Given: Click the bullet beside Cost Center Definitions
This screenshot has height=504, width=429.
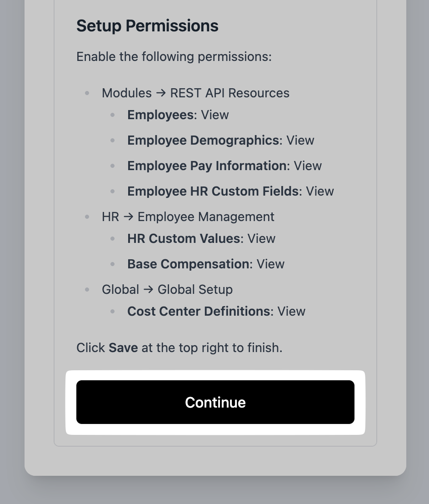Looking at the screenshot, I should [112, 312].
